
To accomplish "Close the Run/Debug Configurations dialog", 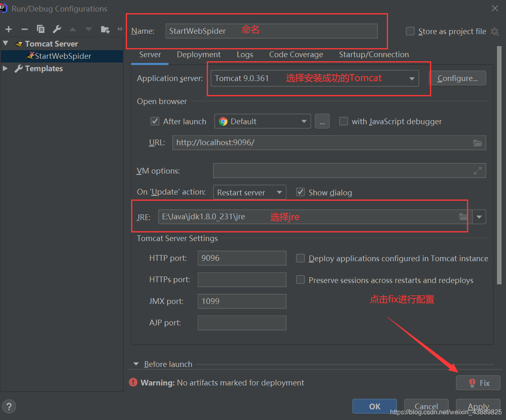I will click(x=495, y=8).
